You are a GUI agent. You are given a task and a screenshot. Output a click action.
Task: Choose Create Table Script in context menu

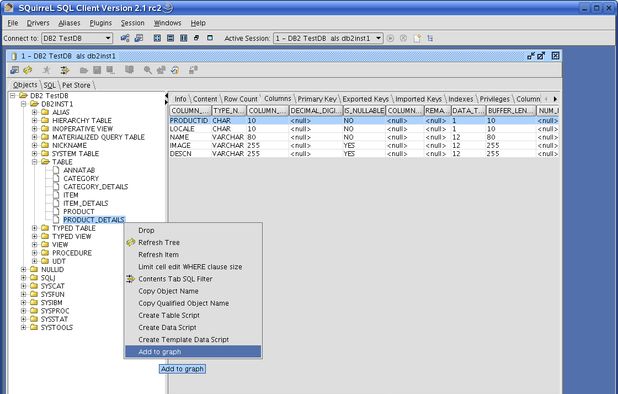pyautogui.click(x=193, y=316)
